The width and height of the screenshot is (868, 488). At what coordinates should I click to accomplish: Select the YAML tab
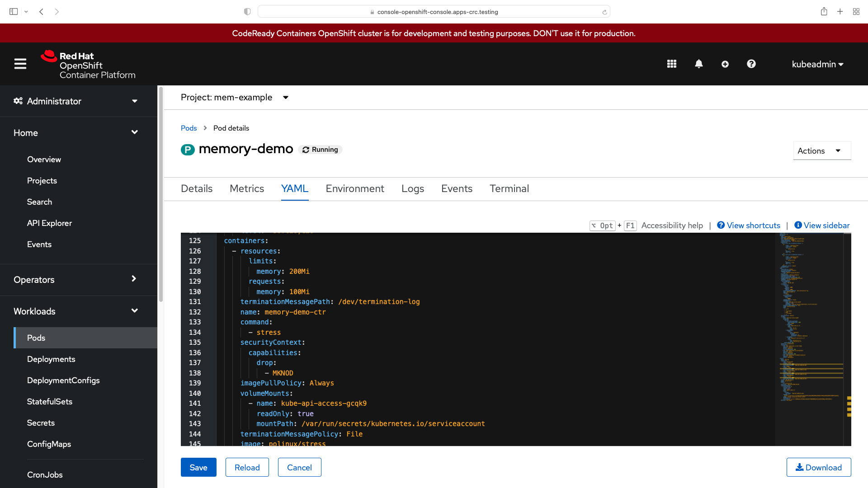coord(295,189)
